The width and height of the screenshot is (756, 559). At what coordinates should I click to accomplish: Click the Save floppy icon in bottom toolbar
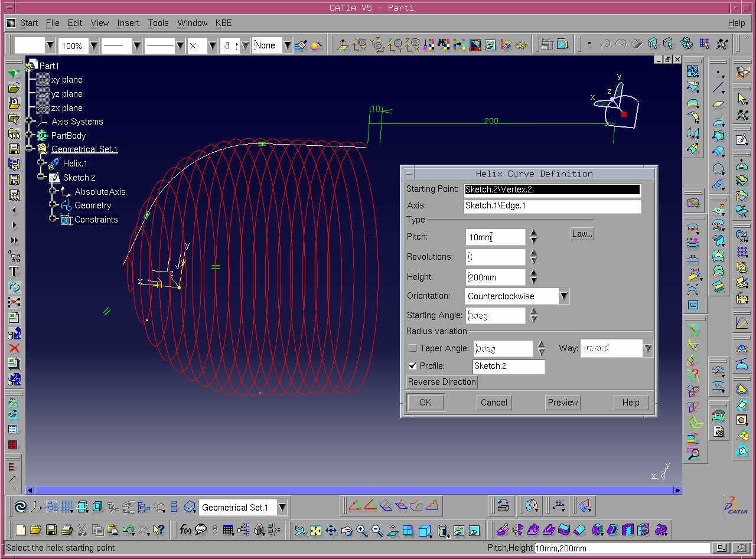51,529
